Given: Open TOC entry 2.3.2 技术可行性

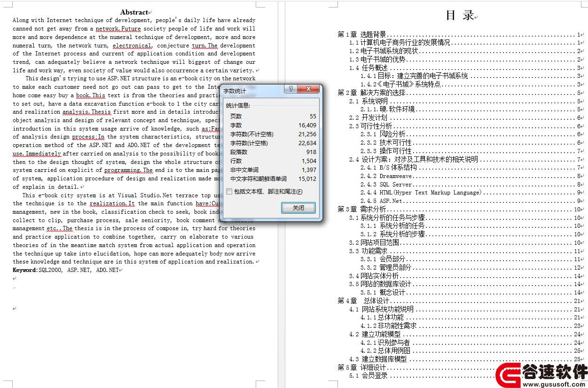Looking at the screenshot, I should click(471, 143).
